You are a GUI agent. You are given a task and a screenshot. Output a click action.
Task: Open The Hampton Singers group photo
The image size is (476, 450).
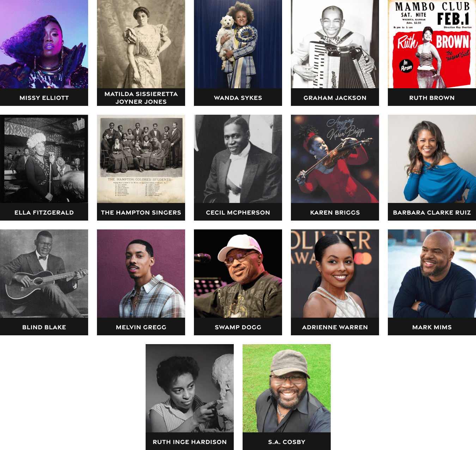pyautogui.click(x=141, y=159)
